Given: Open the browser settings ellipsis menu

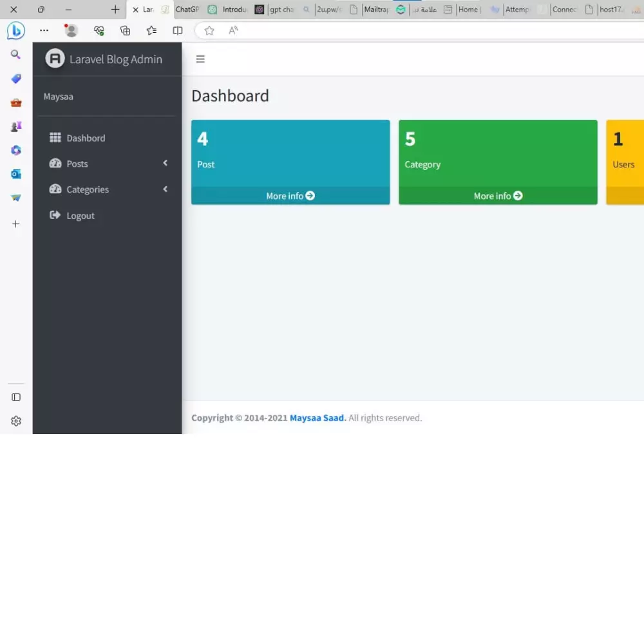Looking at the screenshot, I should pyautogui.click(x=44, y=30).
